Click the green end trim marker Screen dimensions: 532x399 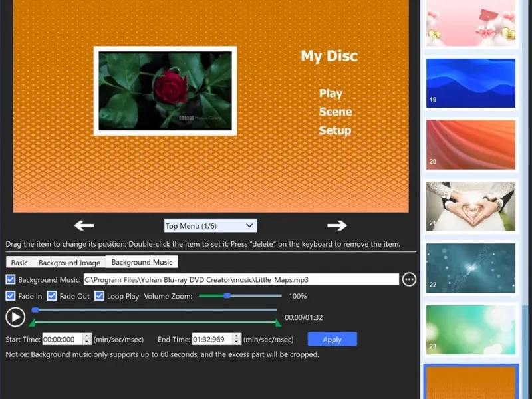278,323
